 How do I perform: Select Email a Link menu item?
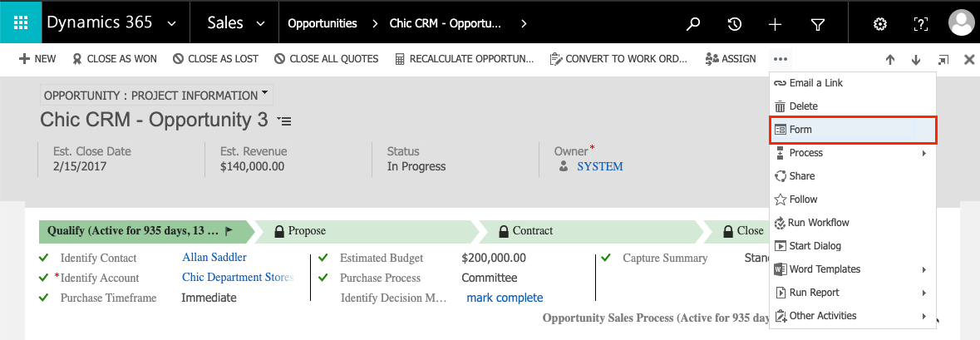tap(853, 83)
